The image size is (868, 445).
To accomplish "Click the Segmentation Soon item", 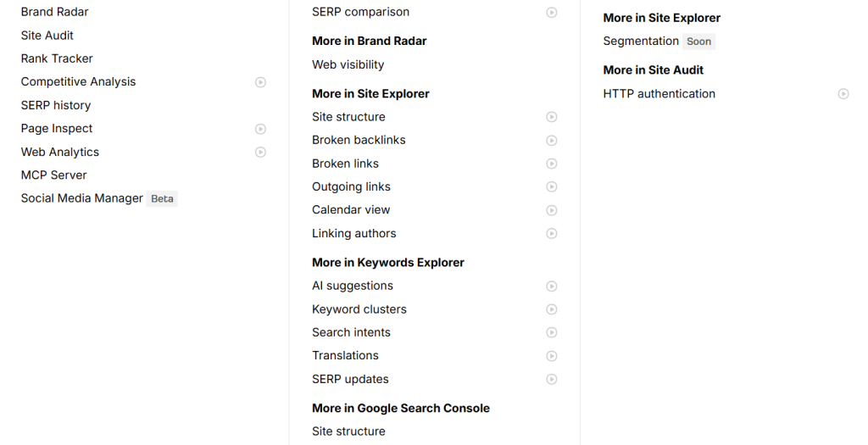I will coord(641,41).
